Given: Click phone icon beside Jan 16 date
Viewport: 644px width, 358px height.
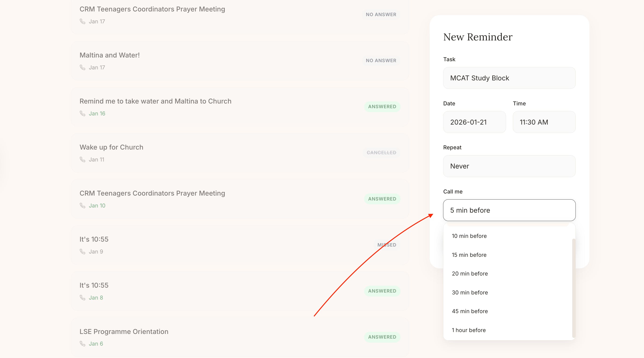Looking at the screenshot, I should 82,113.
